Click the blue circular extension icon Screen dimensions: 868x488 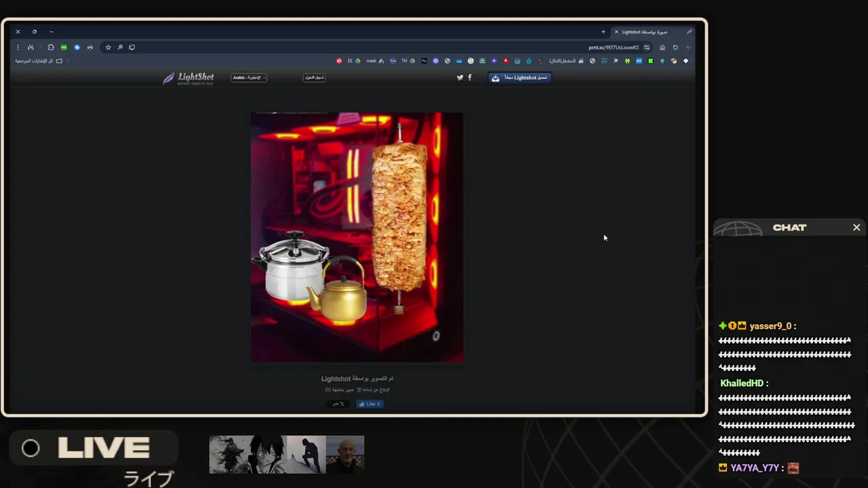(77, 47)
